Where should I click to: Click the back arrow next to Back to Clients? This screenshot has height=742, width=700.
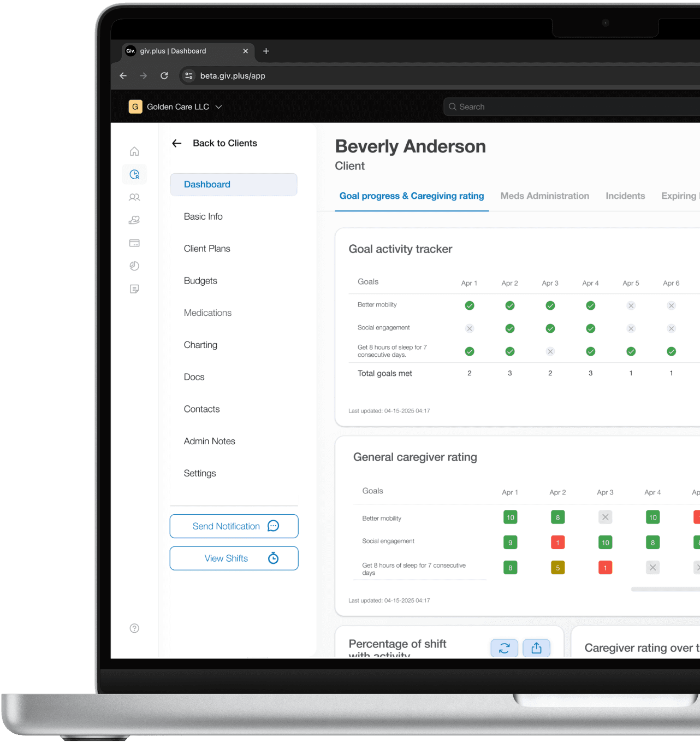pos(176,143)
